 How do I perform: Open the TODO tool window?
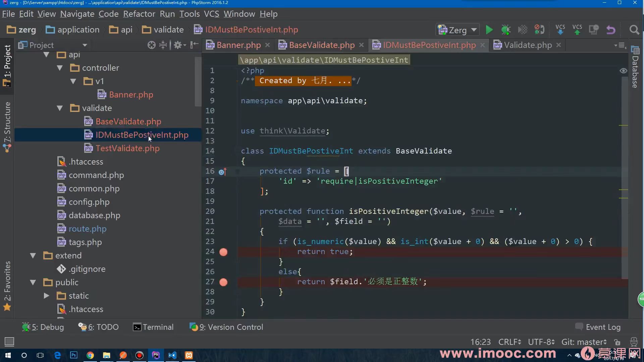(x=98, y=327)
